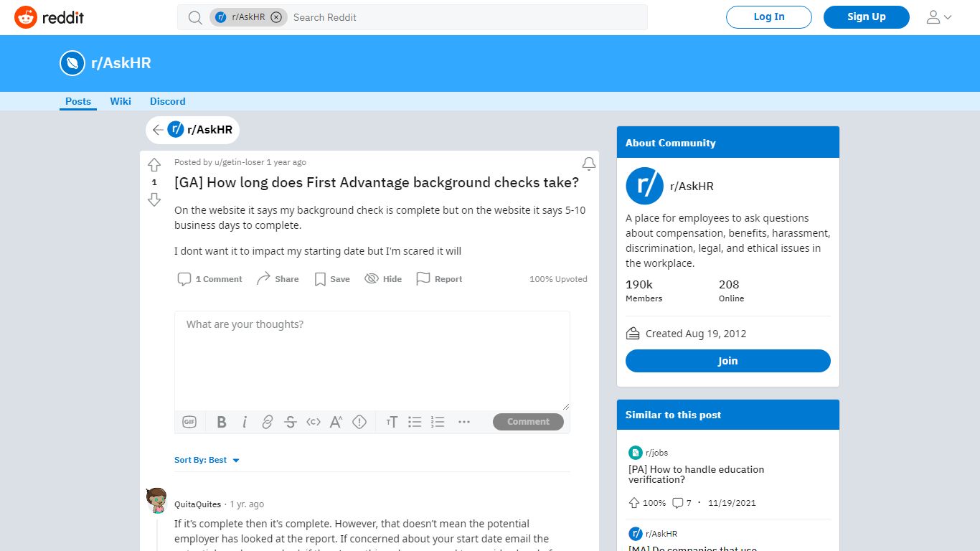The image size is (980, 551).
Task: Click the Created Aug 19, 2012 text
Action: [696, 334]
